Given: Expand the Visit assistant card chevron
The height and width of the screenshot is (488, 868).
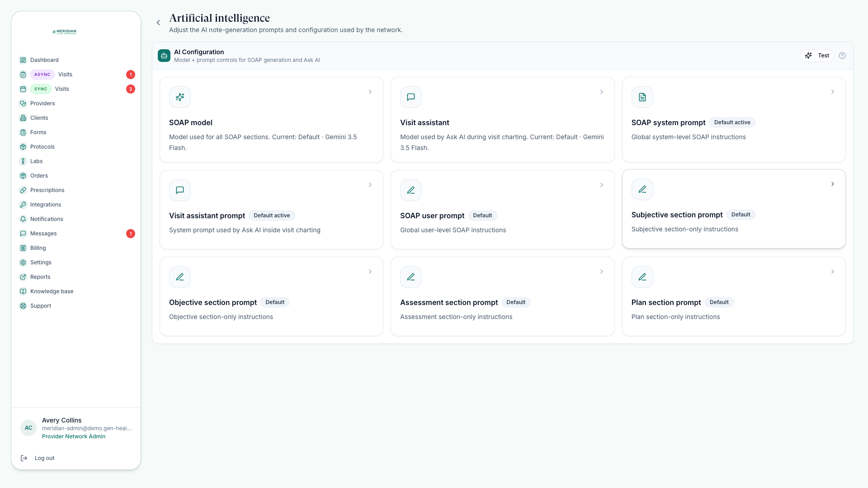Looking at the screenshot, I should coord(602,92).
